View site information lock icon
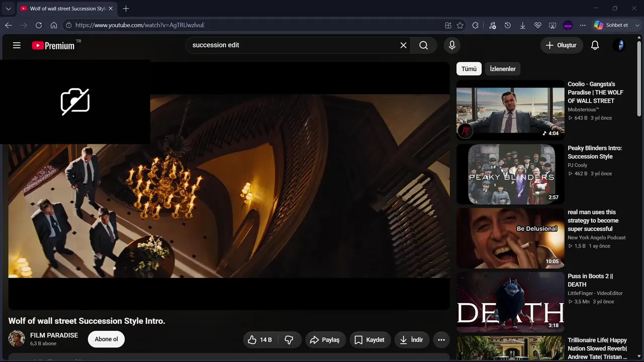The image size is (644, 362). click(x=68, y=25)
